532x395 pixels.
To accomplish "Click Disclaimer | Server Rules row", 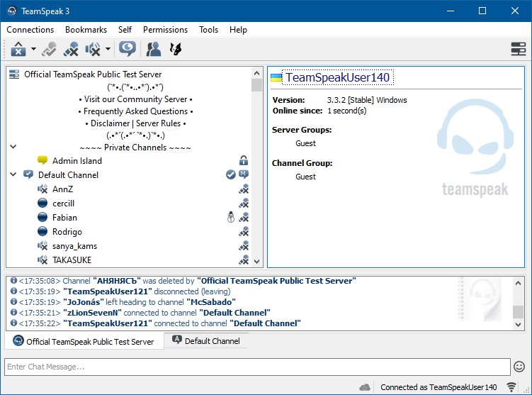I will pyautogui.click(x=135, y=123).
